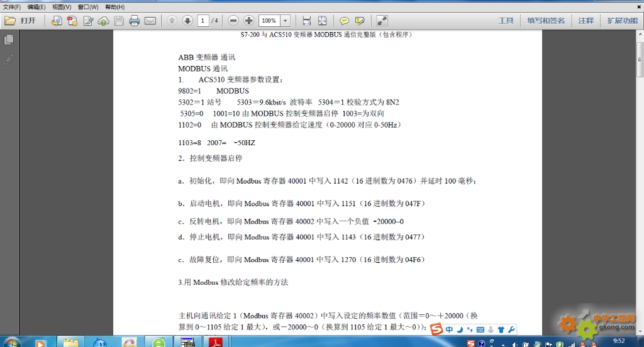Add a sticky note comment
Screen dimensions: 644x347
tap(344, 21)
